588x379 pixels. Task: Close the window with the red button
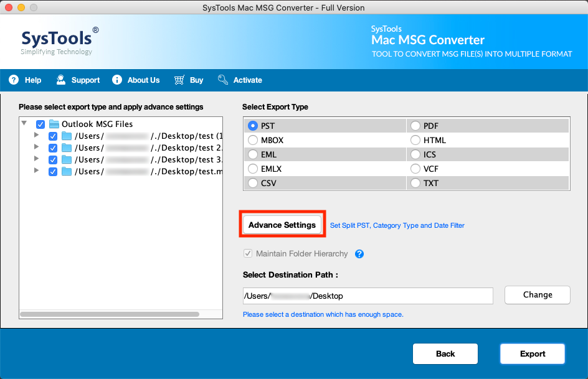coord(8,7)
